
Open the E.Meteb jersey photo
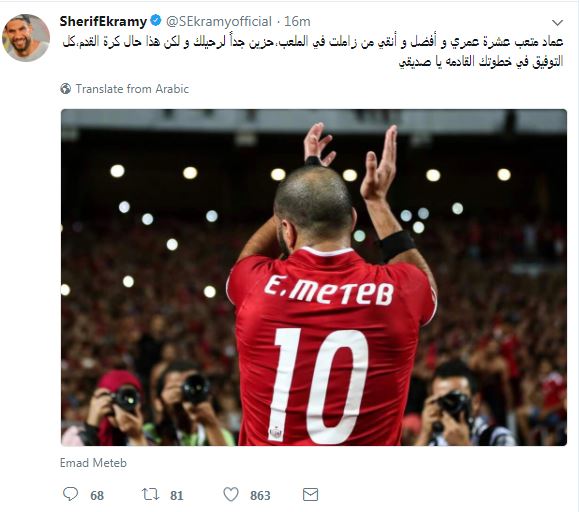[x=314, y=277]
